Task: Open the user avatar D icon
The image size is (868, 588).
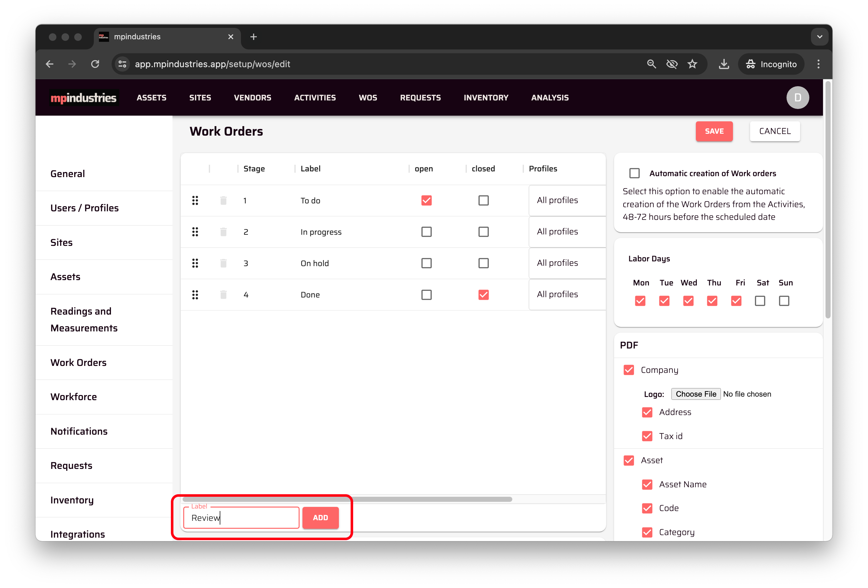Action: [x=797, y=98]
